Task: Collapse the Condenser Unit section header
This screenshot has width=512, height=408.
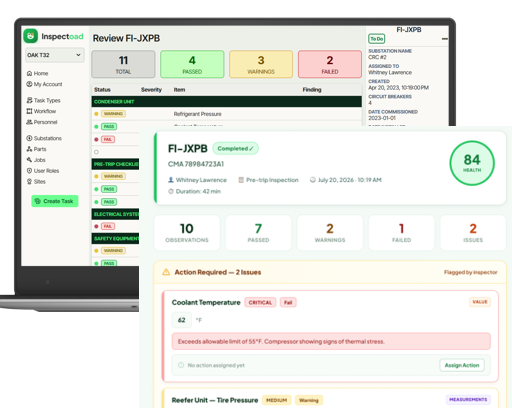Action: pyautogui.click(x=227, y=102)
